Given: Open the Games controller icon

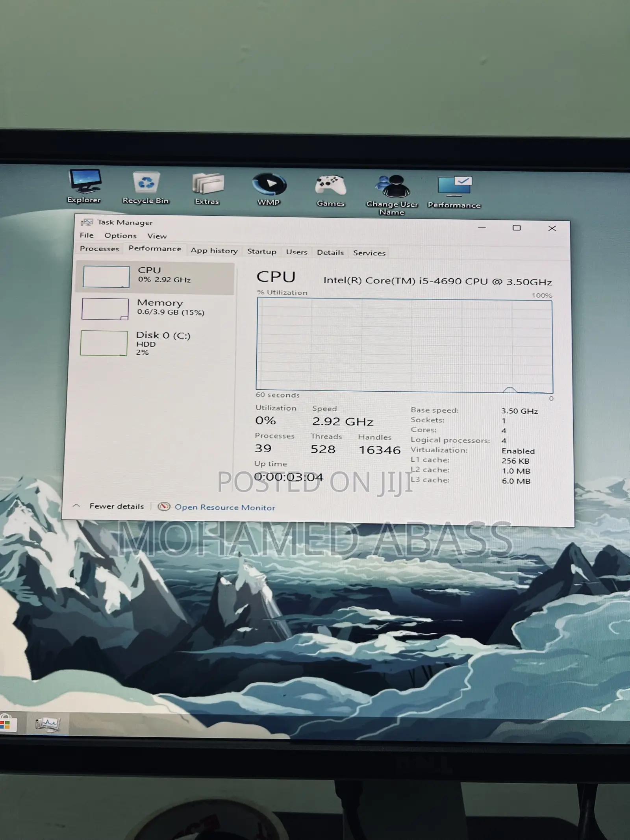Looking at the screenshot, I should click(x=330, y=191).
